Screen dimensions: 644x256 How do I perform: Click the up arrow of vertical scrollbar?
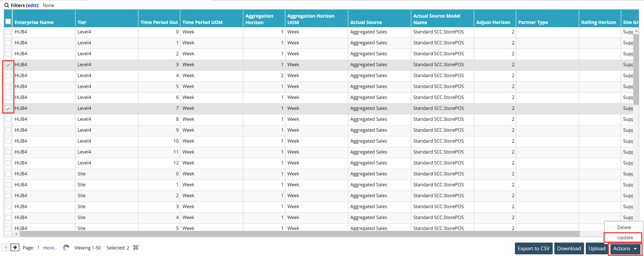[636, 31]
